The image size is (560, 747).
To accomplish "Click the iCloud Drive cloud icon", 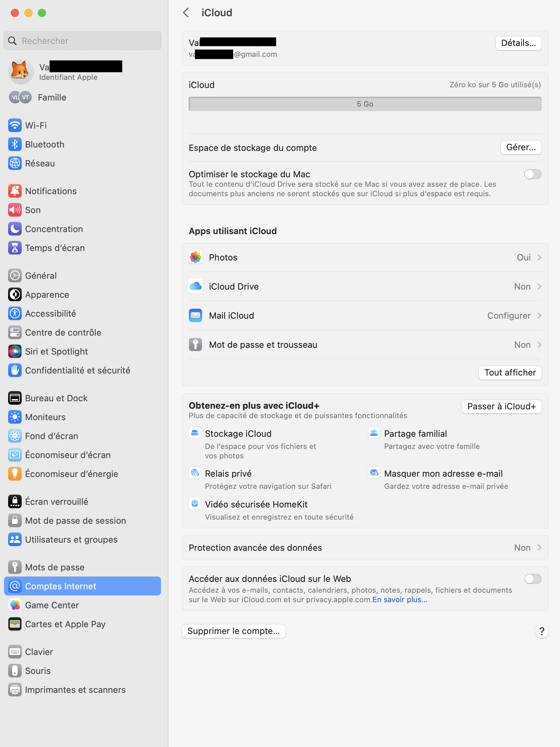I will tap(195, 287).
